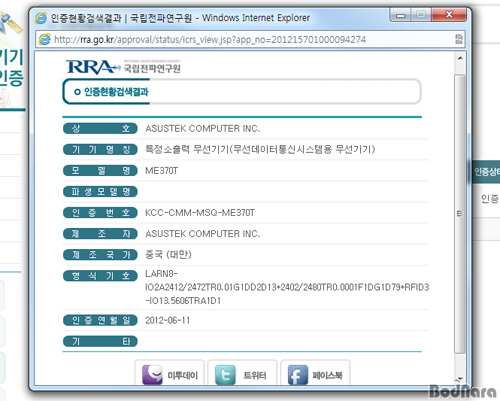Click certification number KCC-CMM-MSQ-ME370T
500x401 pixels.
tap(200, 213)
